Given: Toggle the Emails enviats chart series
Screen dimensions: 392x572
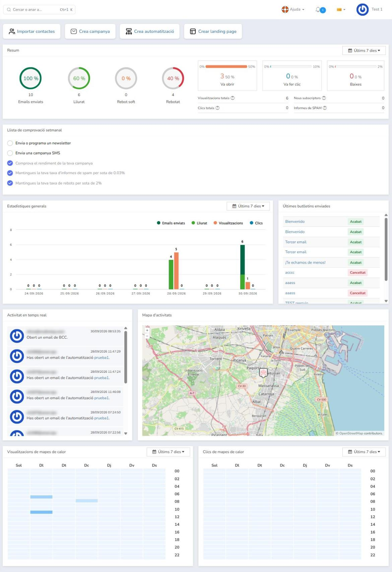Looking at the screenshot, I should coord(171,223).
